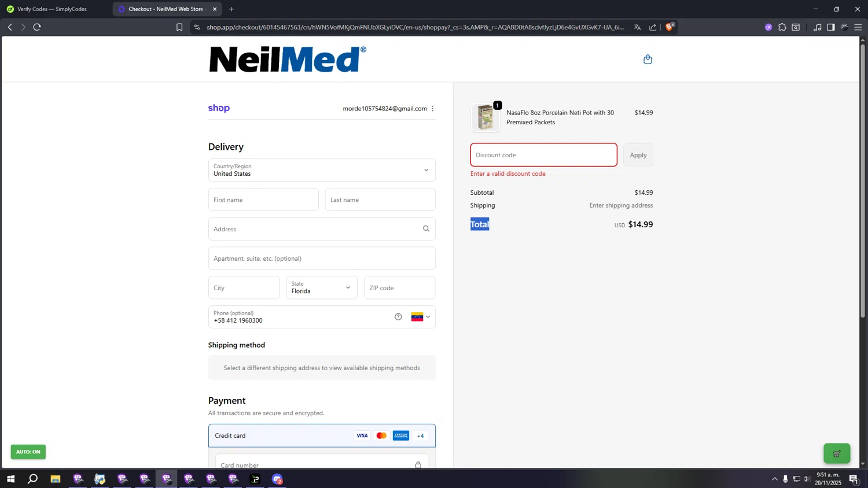Open the Discord taskbar icon
This screenshot has width=868, height=488.
[x=277, y=479]
